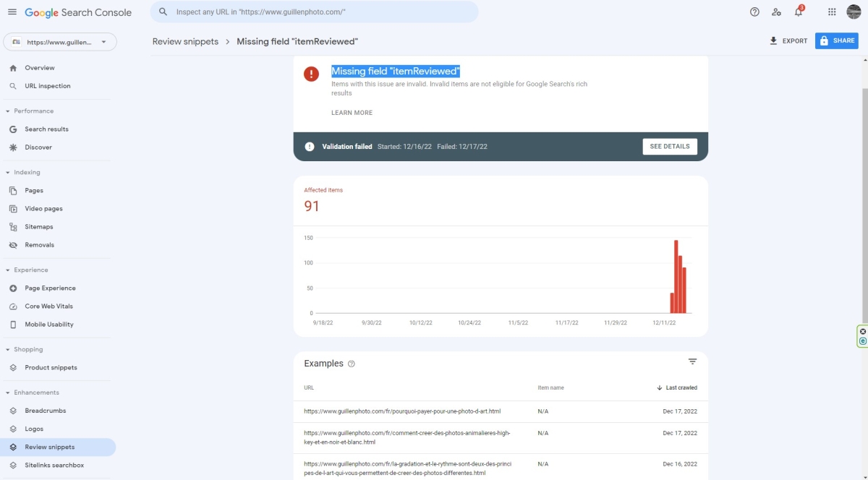This screenshot has width=868, height=480.
Task: Click the URL inspection search field
Action: pos(315,12)
